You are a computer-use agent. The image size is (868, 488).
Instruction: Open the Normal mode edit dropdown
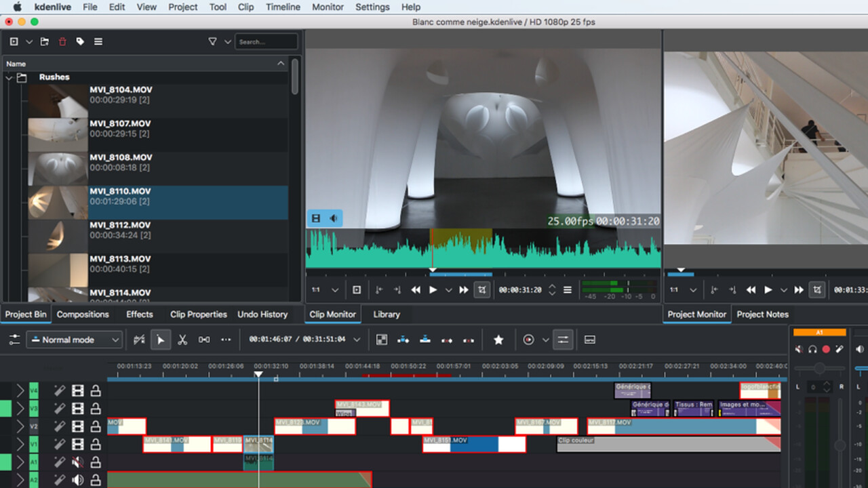click(x=74, y=340)
